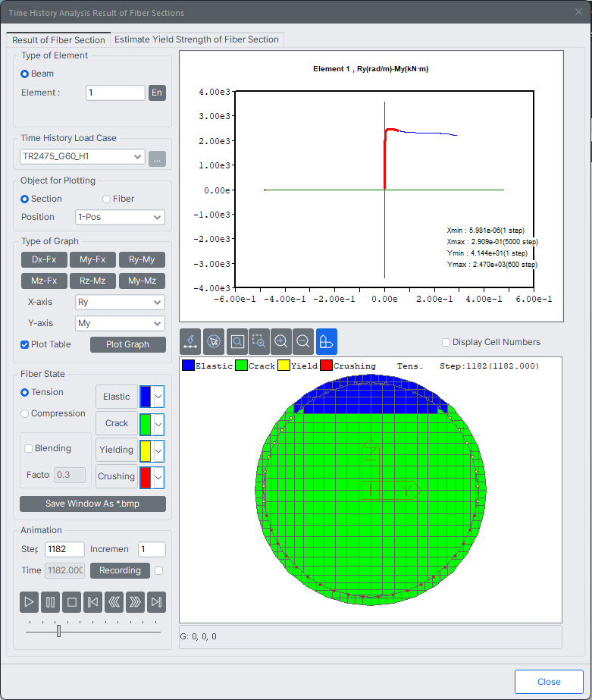This screenshot has width=592, height=700.
Task: Click the Increment input field
Action: pos(152,549)
